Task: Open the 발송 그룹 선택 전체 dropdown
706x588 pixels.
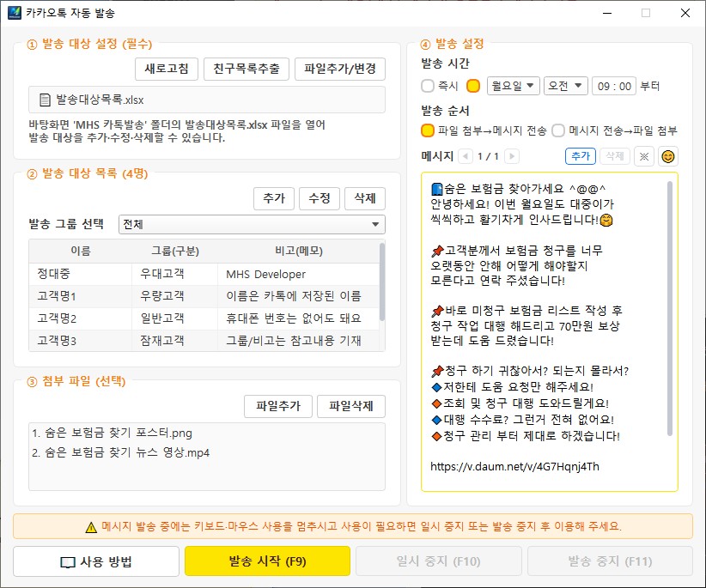Action: (x=252, y=224)
